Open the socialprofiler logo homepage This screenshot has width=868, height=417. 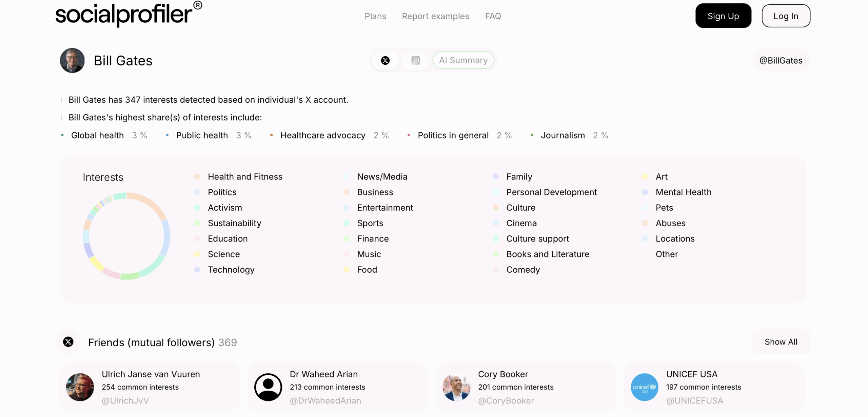click(129, 14)
